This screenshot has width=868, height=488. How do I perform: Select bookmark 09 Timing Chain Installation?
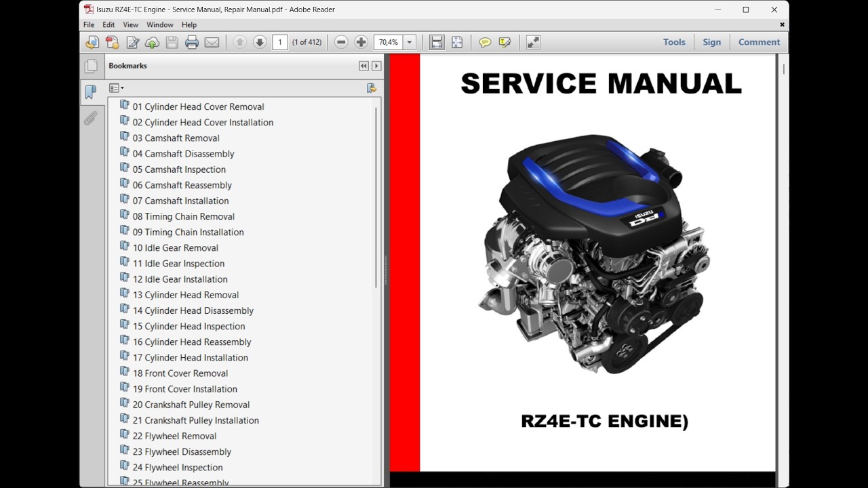tap(188, 232)
